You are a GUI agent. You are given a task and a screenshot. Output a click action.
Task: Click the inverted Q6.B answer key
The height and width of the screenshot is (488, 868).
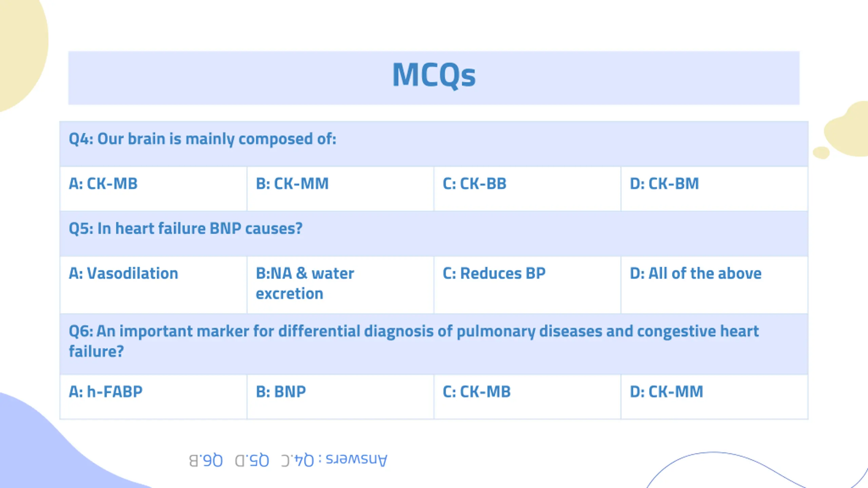click(206, 461)
